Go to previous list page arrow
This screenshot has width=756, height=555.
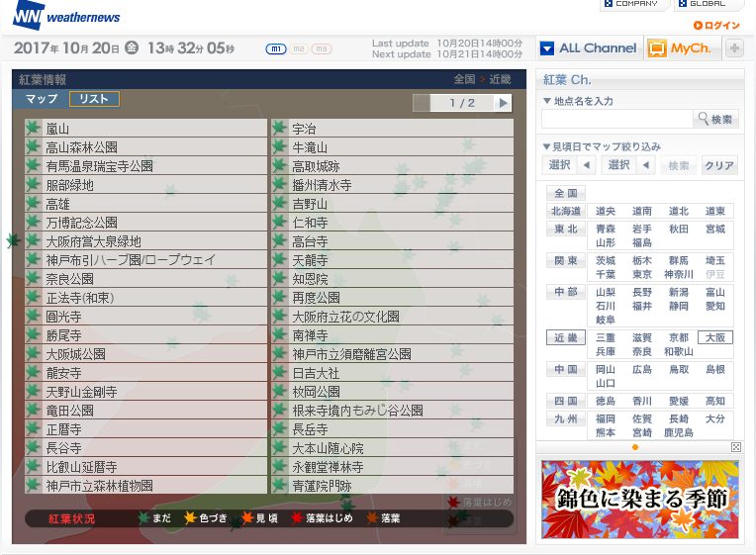[422, 103]
